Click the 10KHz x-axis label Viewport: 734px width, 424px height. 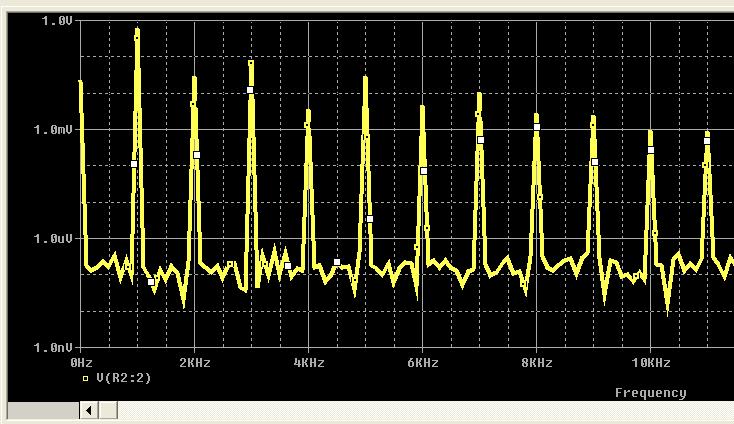click(x=651, y=363)
